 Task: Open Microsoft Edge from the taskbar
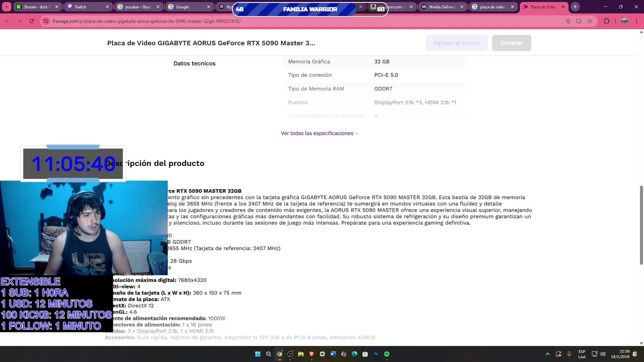pyautogui.click(x=354, y=354)
